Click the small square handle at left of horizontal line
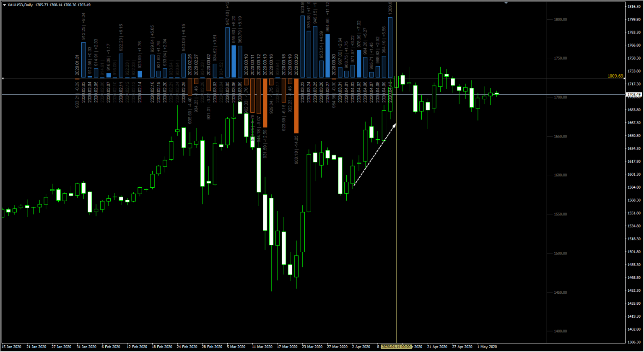The width and height of the screenshot is (644, 352). pos(3,78)
